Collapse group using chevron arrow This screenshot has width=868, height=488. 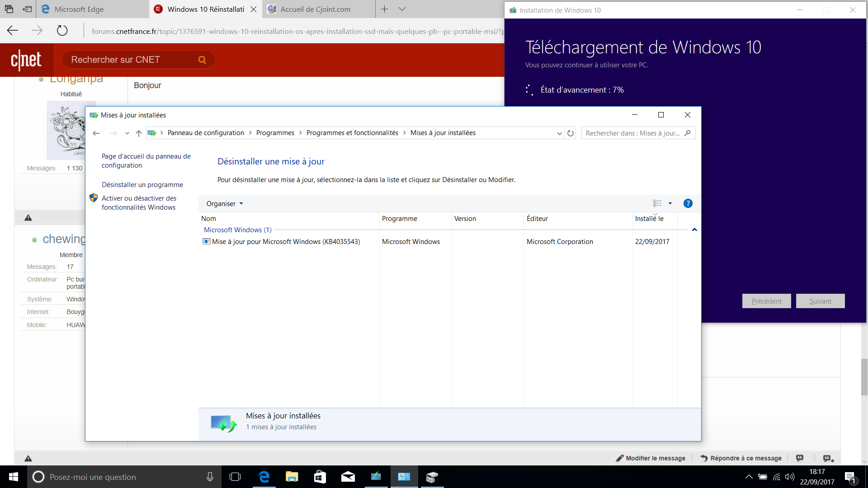coord(695,230)
